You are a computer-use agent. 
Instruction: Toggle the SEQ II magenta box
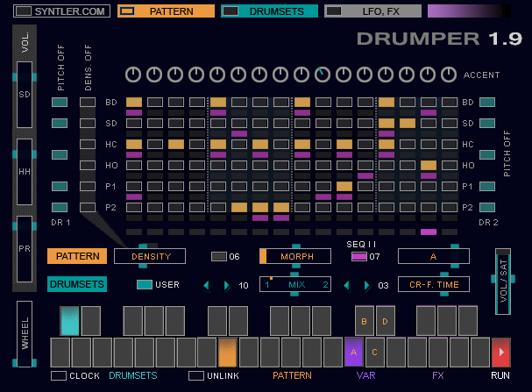[x=359, y=256]
